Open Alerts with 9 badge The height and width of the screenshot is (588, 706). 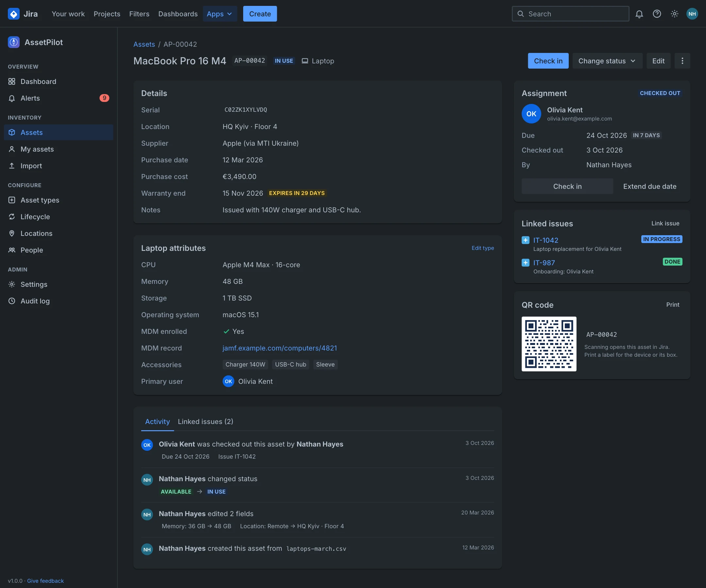[59, 98]
